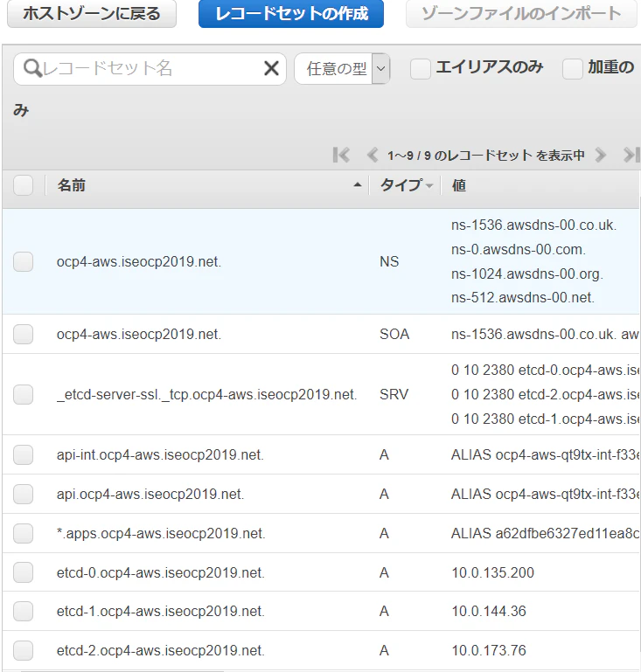Check the api-int record row checkbox

(x=23, y=454)
